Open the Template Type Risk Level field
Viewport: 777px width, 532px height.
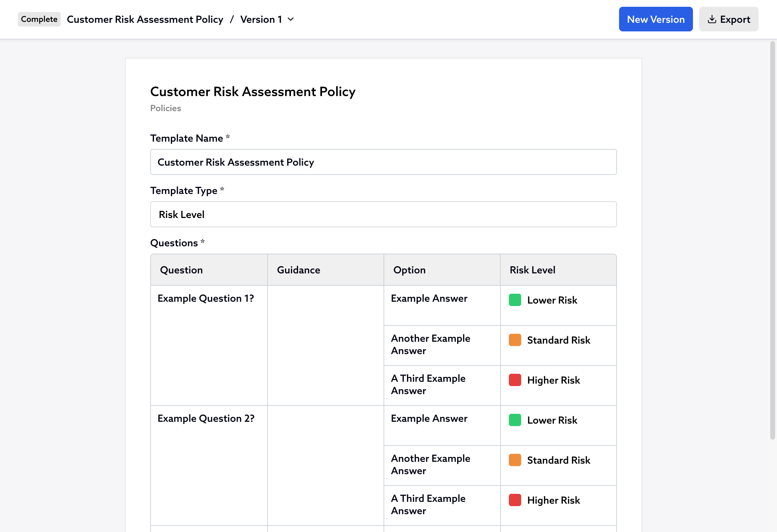click(x=383, y=214)
